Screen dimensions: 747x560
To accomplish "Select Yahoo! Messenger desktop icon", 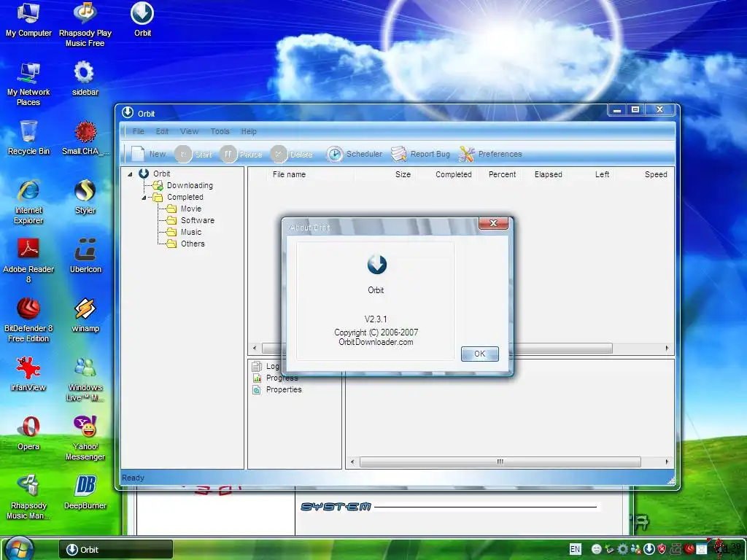I will (85, 438).
